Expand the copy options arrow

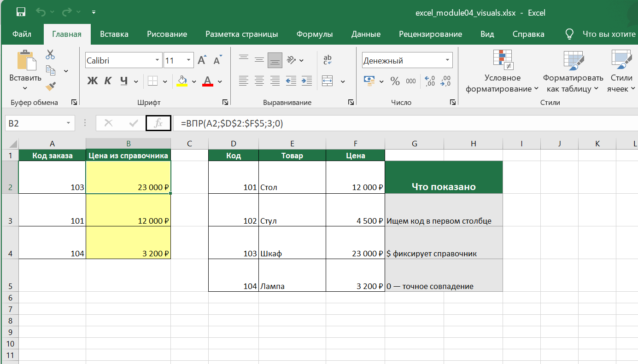click(x=66, y=71)
